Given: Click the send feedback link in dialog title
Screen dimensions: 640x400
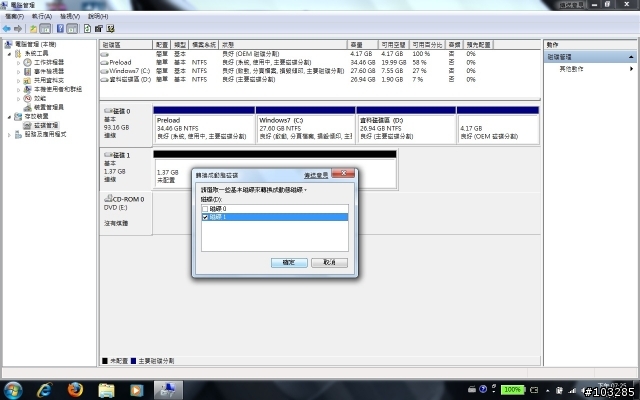Looking at the screenshot, I should (316, 175).
